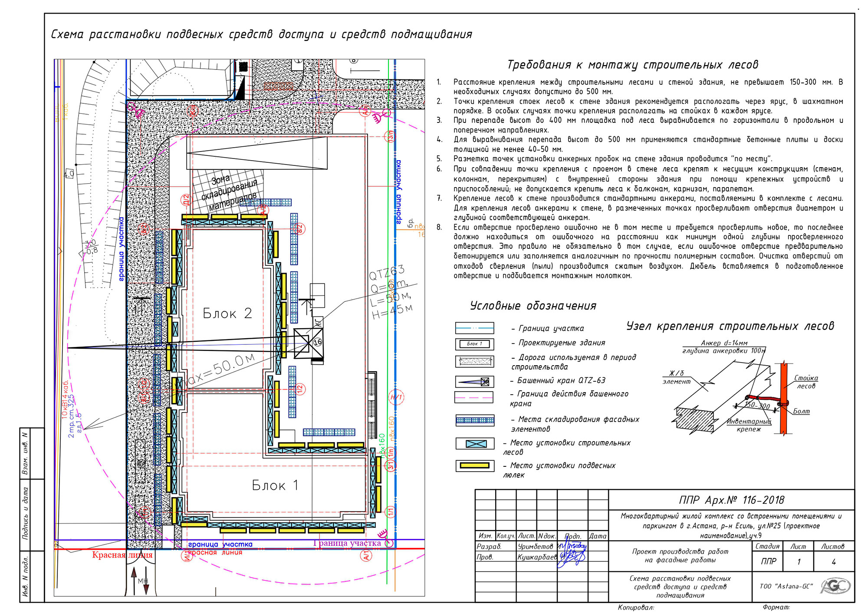Viewport: 868px width, 614px height.
Task: Click the 'Стадия' column header cell
Action: tap(767, 546)
